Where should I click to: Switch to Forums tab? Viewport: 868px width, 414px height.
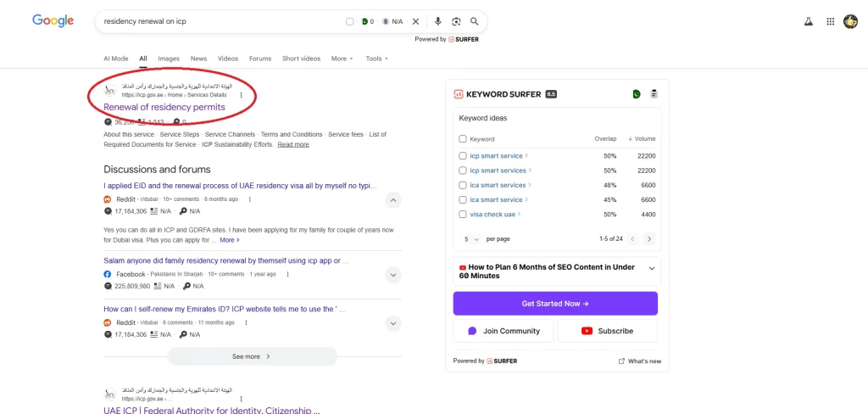260,59
